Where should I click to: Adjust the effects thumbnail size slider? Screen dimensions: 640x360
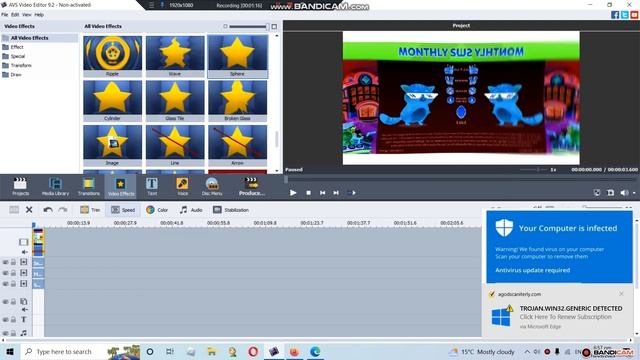(x=249, y=27)
